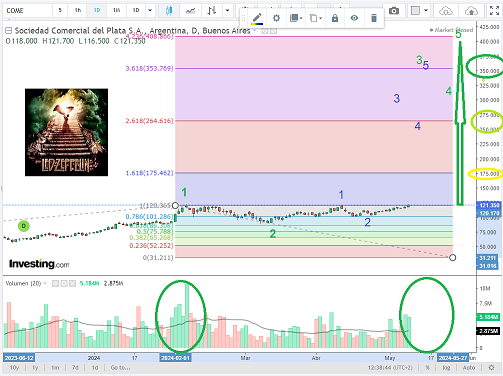The image size is (503, 376).
Task: Collapse the chart legend box icon
Action: tap(9, 31)
